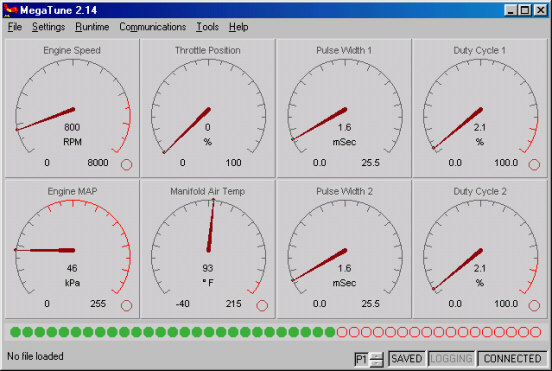Minimize the MegaTune window

(x=510, y=10)
